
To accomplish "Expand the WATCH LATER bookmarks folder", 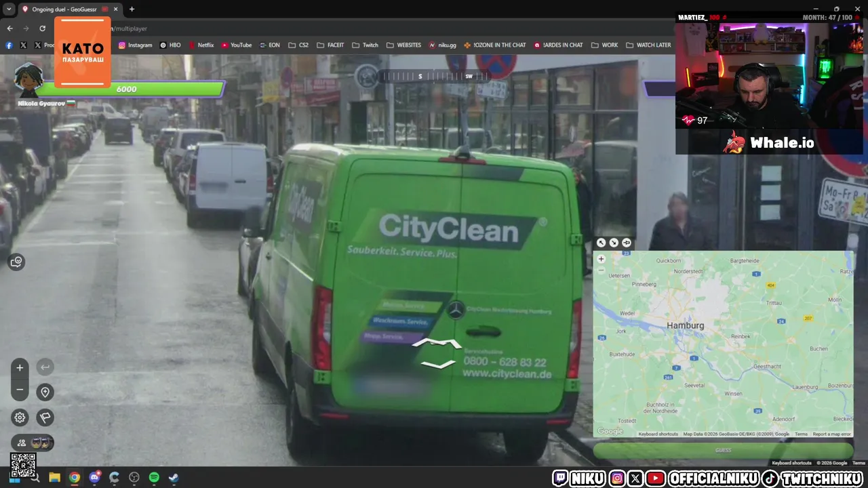I will click(648, 45).
